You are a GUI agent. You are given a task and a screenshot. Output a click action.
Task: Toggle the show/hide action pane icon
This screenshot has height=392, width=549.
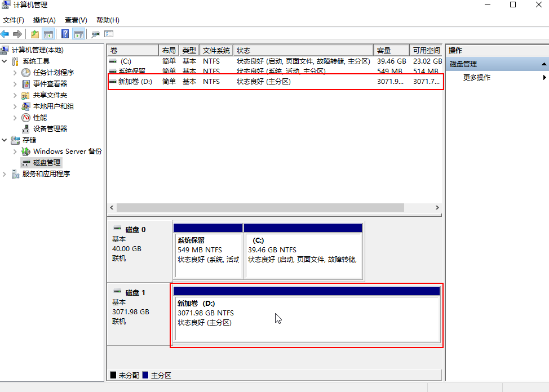coord(79,34)
